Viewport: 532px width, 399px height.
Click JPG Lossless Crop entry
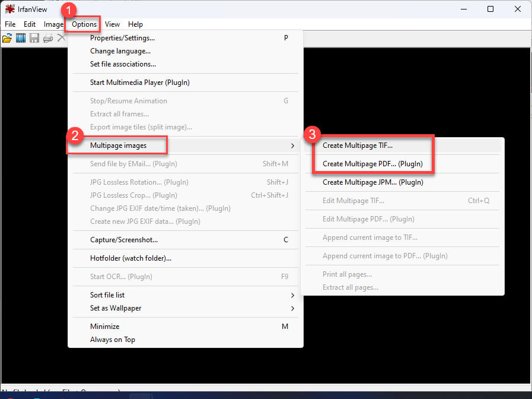(186, 195)
